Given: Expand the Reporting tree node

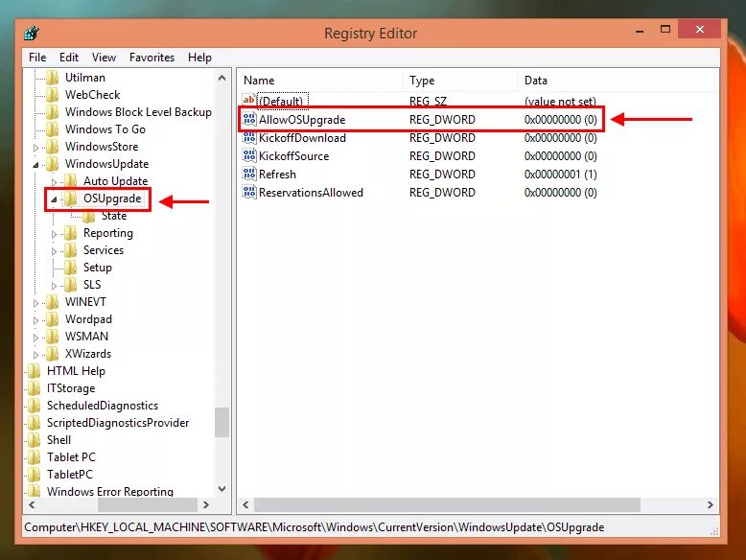Looking at the screenshot, I should 54,234.
